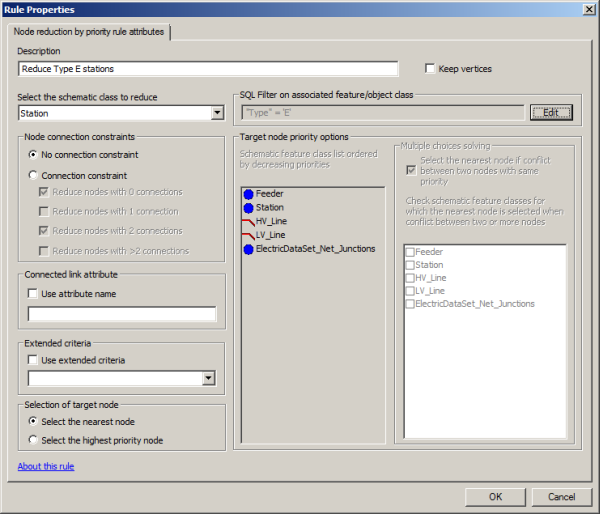Enable the Keep vertices checkbox
Viewport: 600px width, 514px height.
430,69
